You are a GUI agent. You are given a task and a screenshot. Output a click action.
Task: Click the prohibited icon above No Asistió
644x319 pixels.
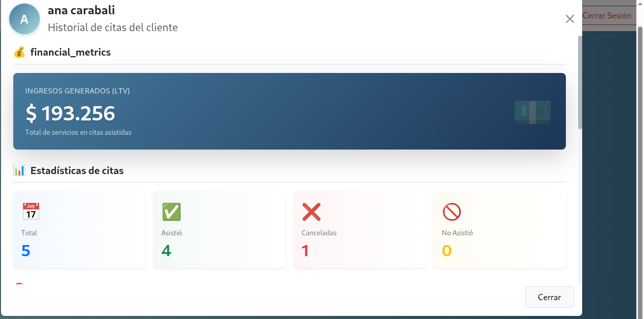coord(452,211)
